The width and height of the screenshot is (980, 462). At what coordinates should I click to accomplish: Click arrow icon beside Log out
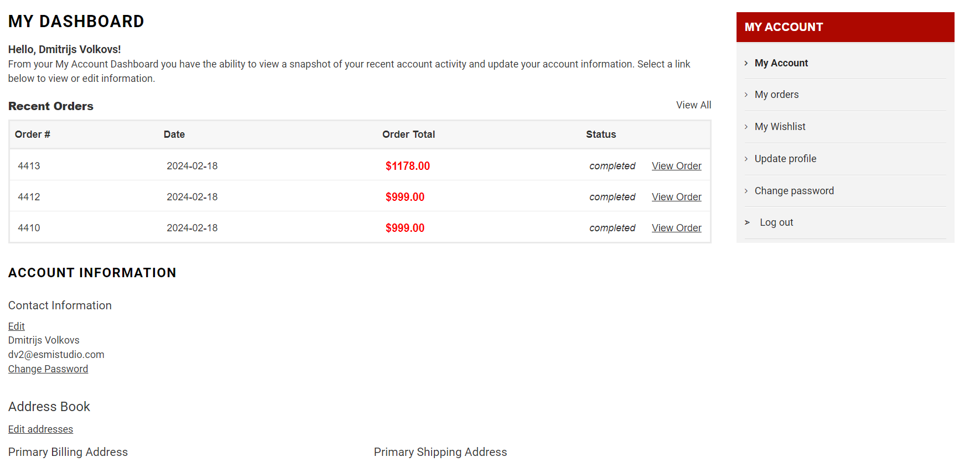pos(747,222)
